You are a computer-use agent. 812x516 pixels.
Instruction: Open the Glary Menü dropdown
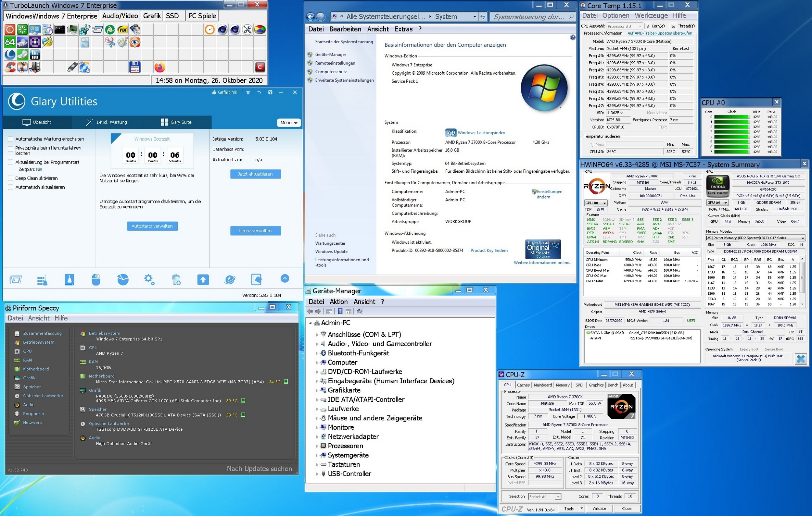point(289,123)
